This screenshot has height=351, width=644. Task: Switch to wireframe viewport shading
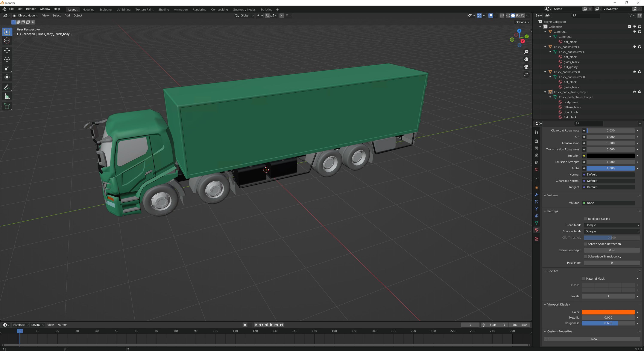(x=508, y=15)
